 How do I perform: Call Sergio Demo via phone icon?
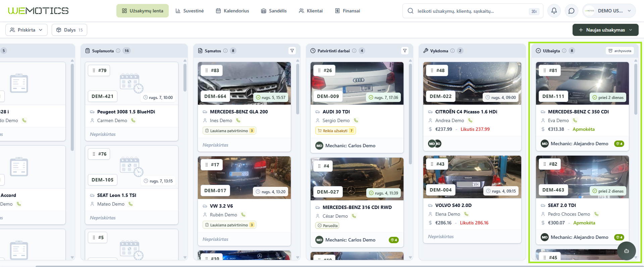356,120
